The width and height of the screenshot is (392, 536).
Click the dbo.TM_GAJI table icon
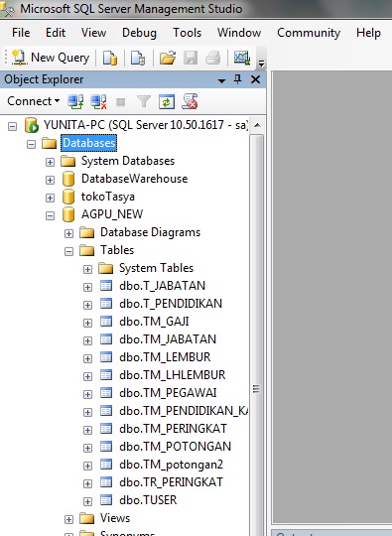[x=106, y=322]
